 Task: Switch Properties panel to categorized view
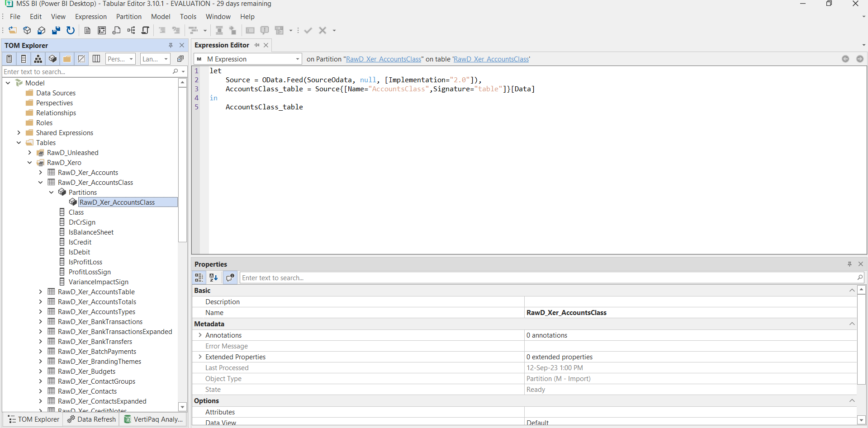click(x=199, y=277)
